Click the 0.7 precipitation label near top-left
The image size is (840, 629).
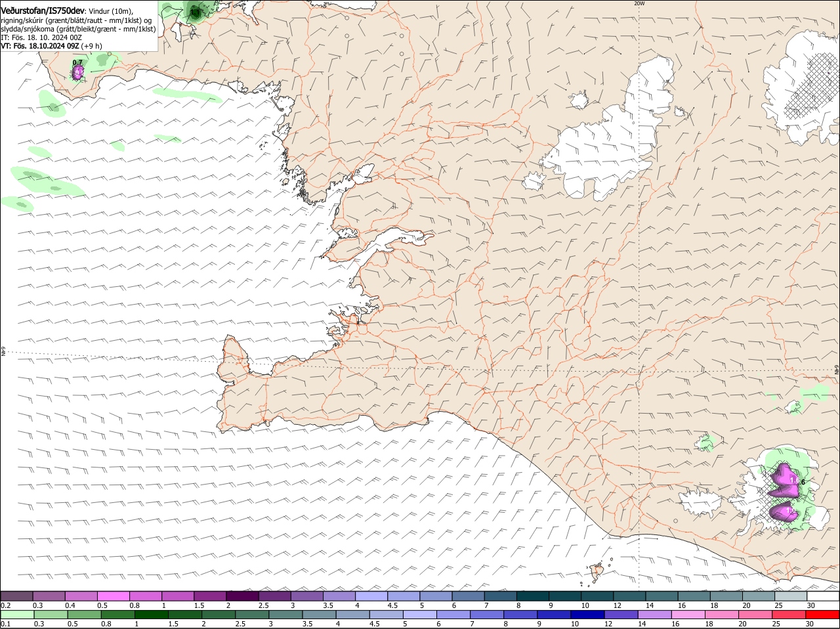77,63
